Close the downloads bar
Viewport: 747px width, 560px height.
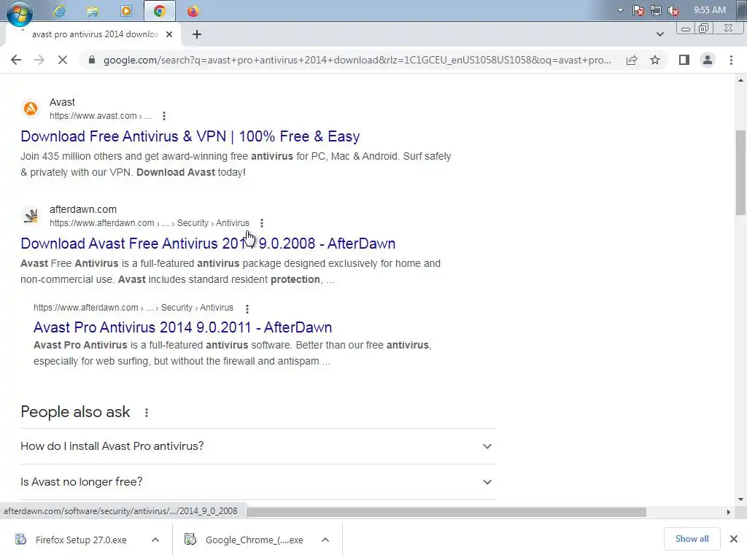[734, 539]
